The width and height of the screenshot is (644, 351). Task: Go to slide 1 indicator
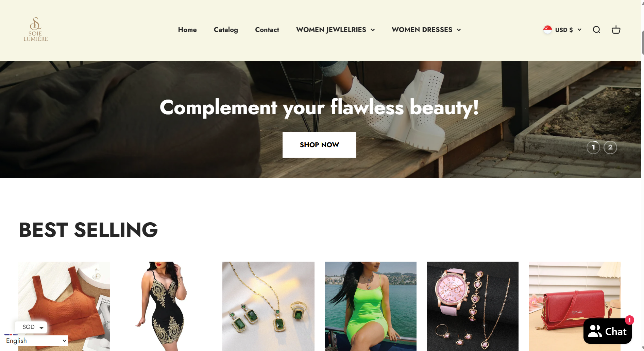click(x=593, y=147)
